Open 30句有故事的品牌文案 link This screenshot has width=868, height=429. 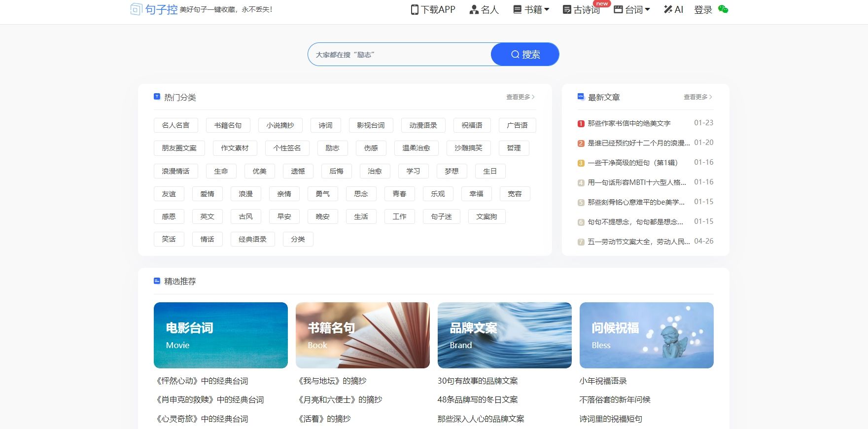click(478, 381)
